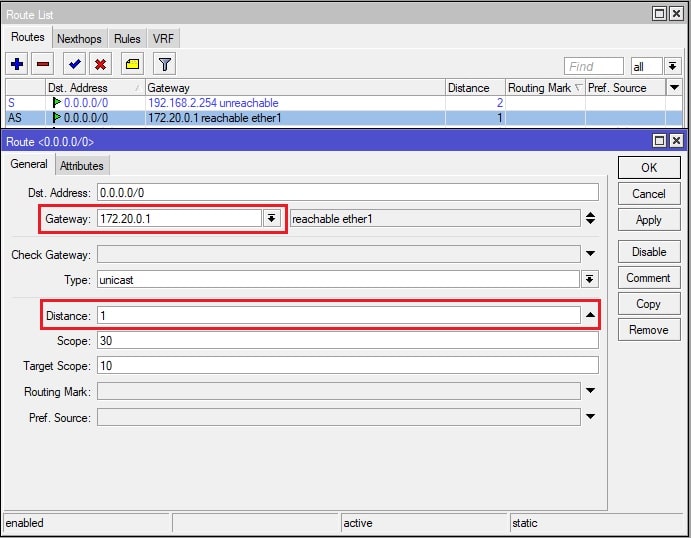691x538 pixels.
Task: Expand the Pref. Source field arrow
Action: coord(590,418)
